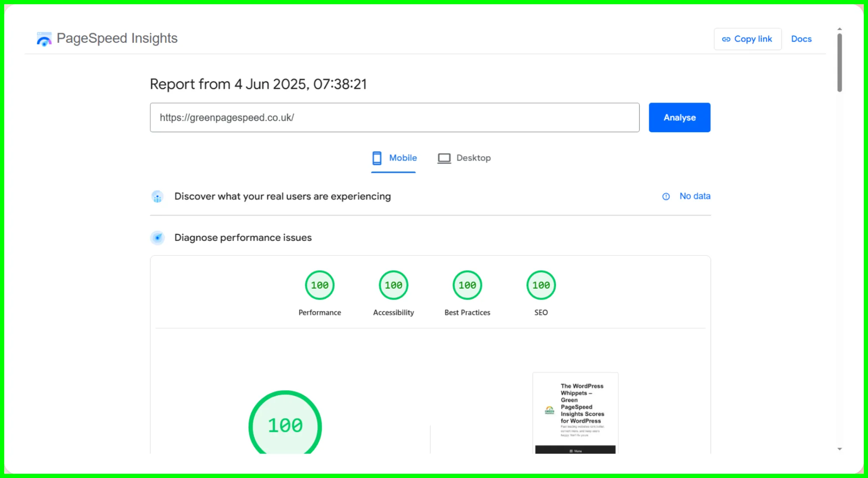This screenshot has width=868, height=478.
Task: Click the scrollbar down arrow
Action: 839,449
